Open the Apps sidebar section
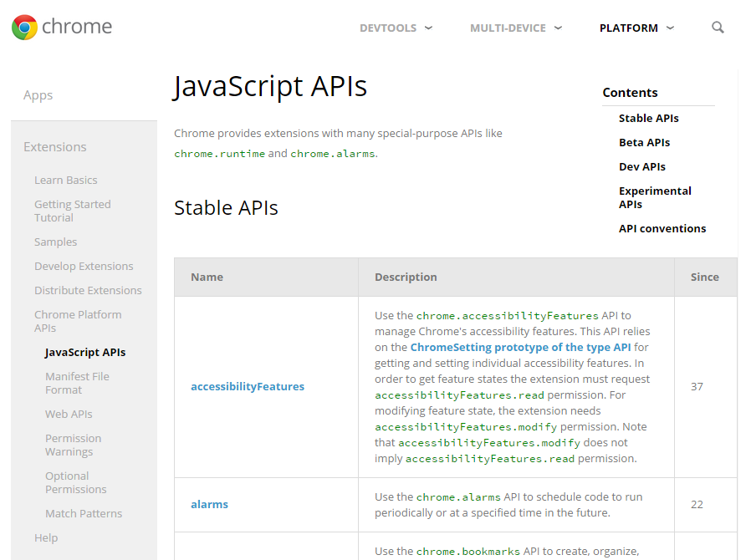The image size is (751, 560). (x=38, y=95)
